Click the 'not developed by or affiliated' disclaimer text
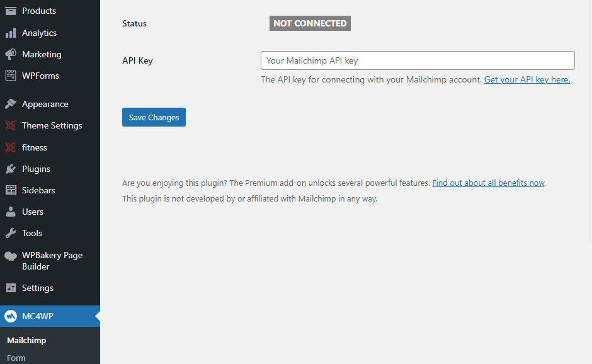This screenshot has height=364, width=592. click(249, 198)
